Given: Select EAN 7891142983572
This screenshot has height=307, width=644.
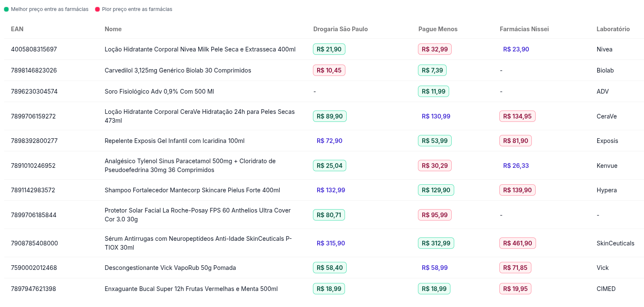Looking at the screenshot, I should [33, 190].
